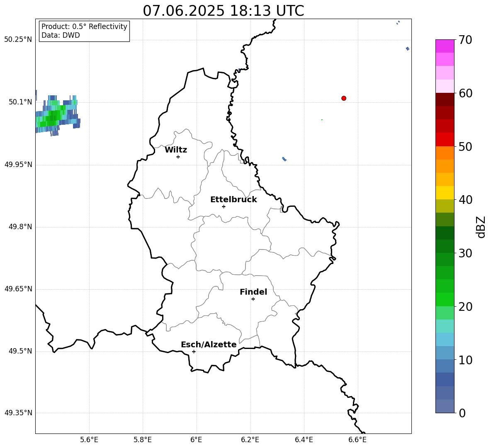Click the bright green colorbar segment at 20
The width and height of the screenshot is (491, 448).
(445, 299)
